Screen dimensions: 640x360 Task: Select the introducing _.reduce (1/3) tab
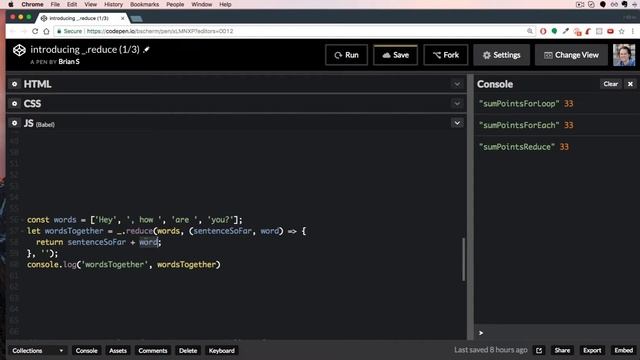coord(80,18)
